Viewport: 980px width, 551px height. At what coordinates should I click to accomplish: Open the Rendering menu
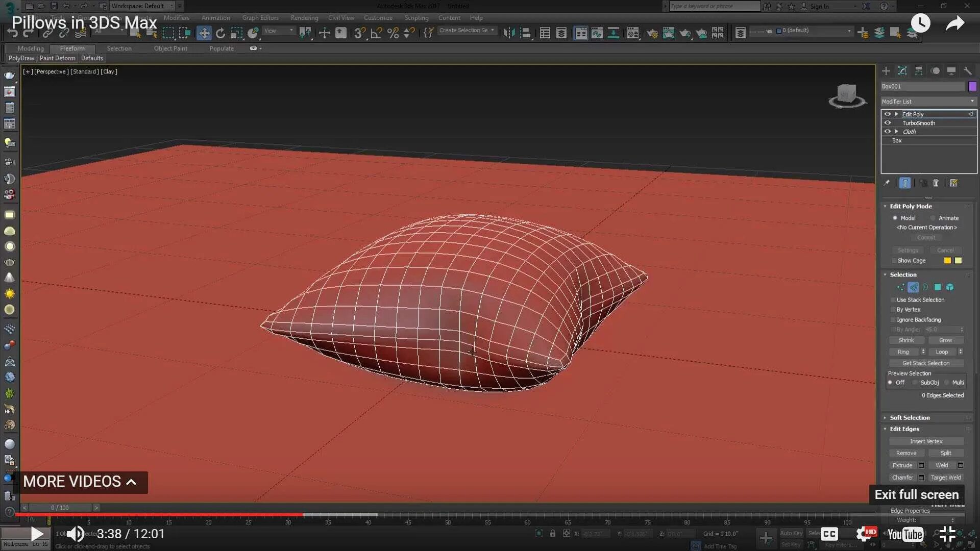(x=304, y=18)
